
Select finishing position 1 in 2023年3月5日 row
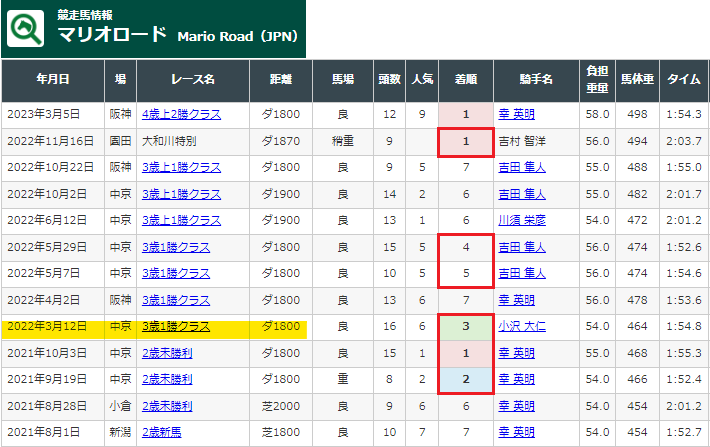(x=466, y=115)
